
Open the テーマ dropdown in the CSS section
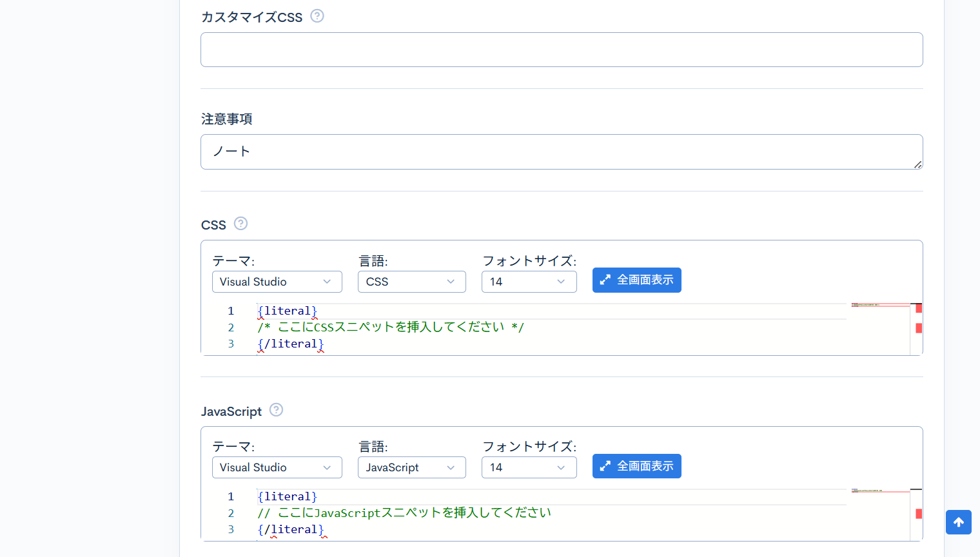pos(277,282)
